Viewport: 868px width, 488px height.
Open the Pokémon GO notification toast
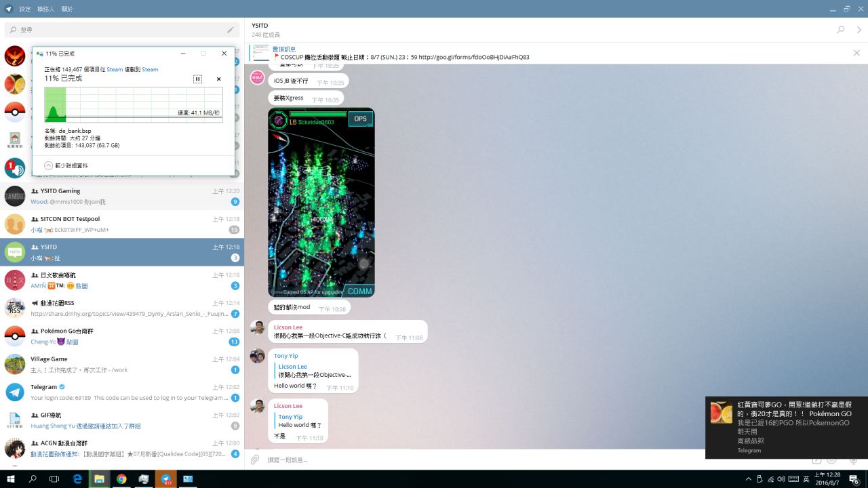coord(787,427)
